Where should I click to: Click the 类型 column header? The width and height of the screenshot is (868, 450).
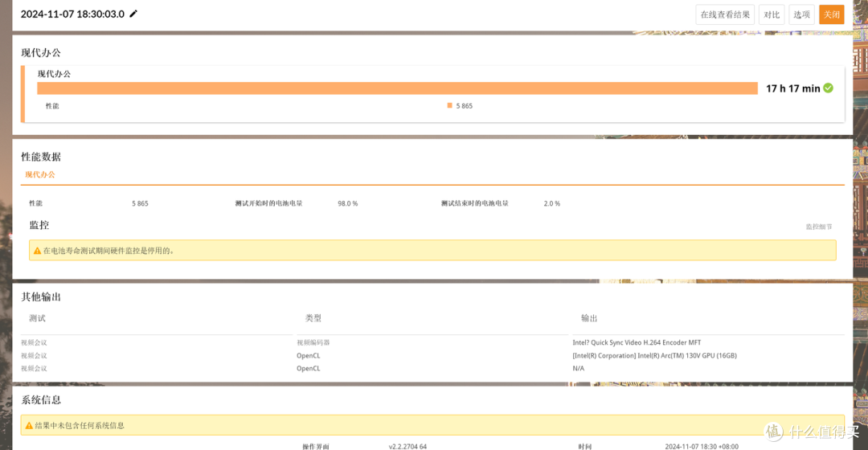[x=313, y=318]
